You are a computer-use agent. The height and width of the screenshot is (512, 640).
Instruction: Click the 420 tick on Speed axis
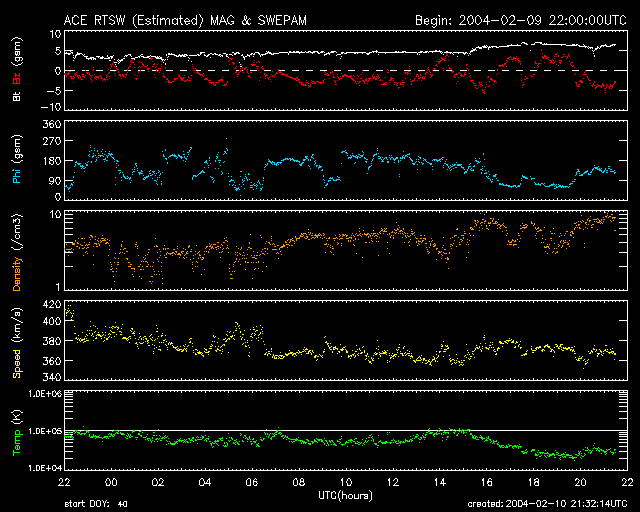point(51,304)
